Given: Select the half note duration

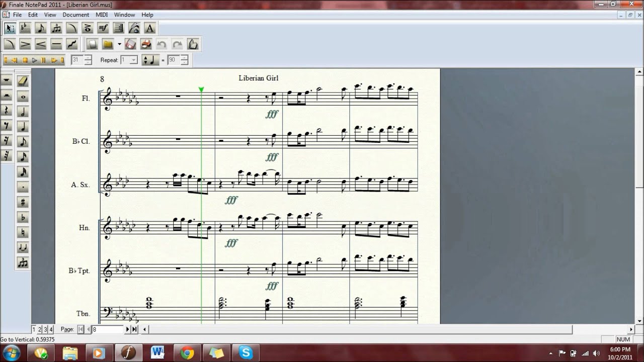Looking at the screenshot, I should (x=23, y=111).
